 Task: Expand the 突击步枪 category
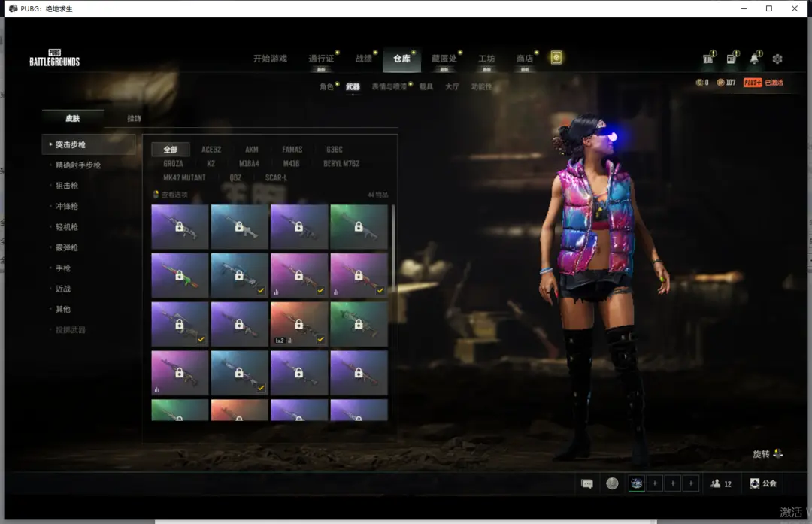[89, 144]
